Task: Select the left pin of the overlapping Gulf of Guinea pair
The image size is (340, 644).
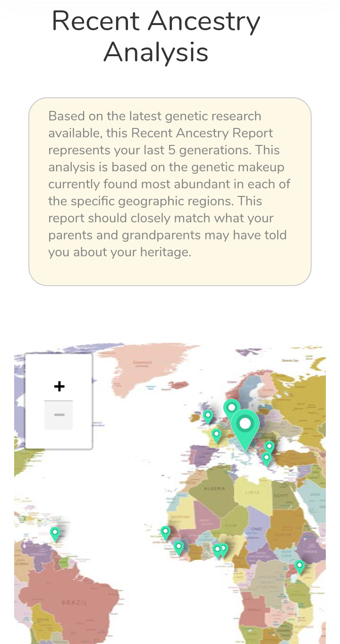Action: coord(217,550)
